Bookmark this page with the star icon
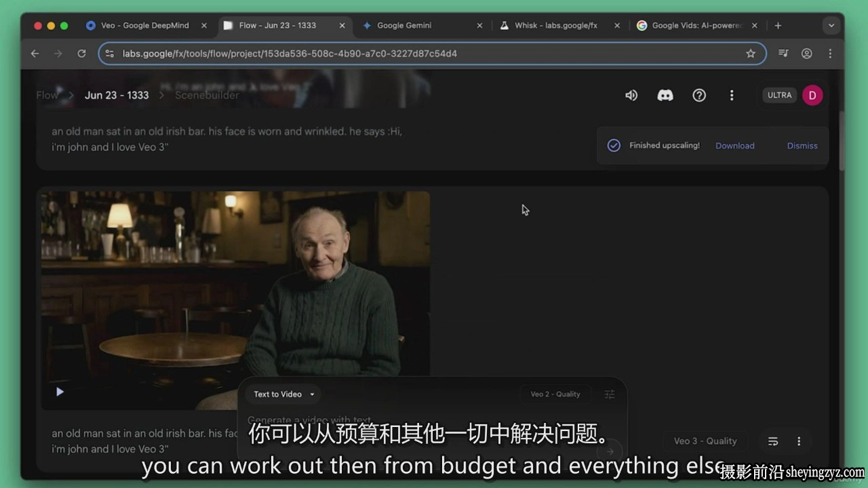Image resolution: width=868 pixels, height=488 pixels. click(x=751, y=54)
